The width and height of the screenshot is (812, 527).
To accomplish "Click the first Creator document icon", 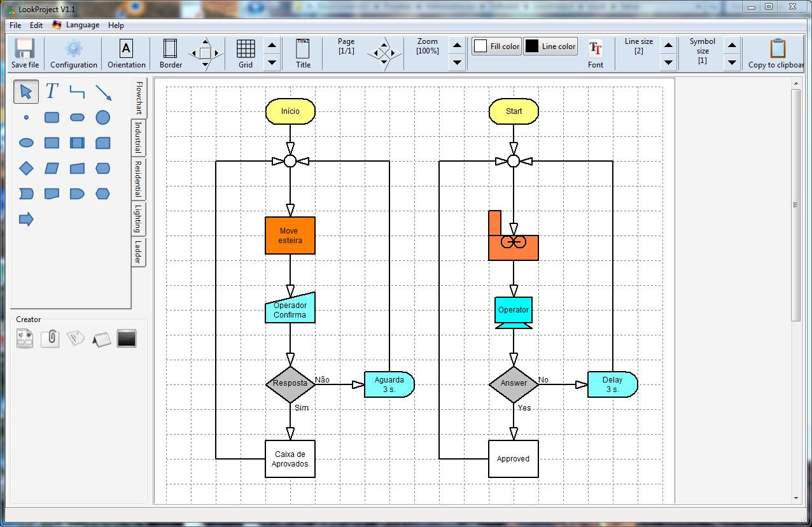I will [x=25, y=339].
